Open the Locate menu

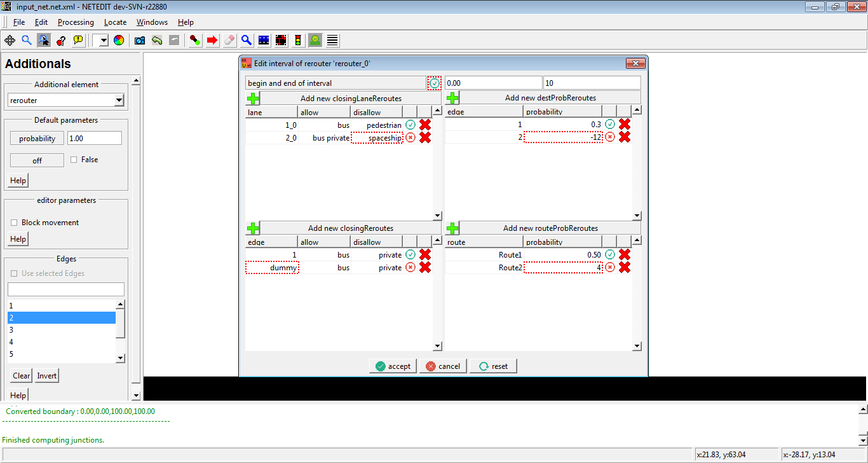[x=115, y=22]
